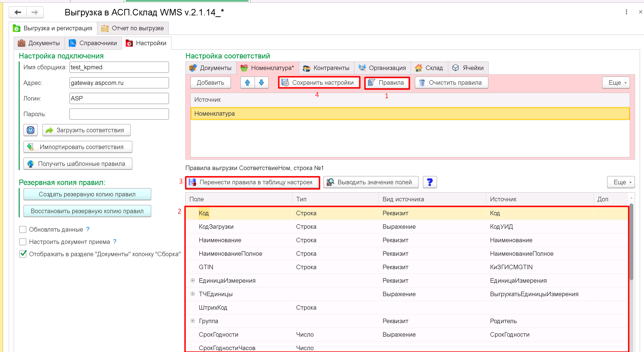644x352 pixels.
Task: Toggle Обновлять данные checkbox
Action: pyautogui.click(x=23, y=229)
